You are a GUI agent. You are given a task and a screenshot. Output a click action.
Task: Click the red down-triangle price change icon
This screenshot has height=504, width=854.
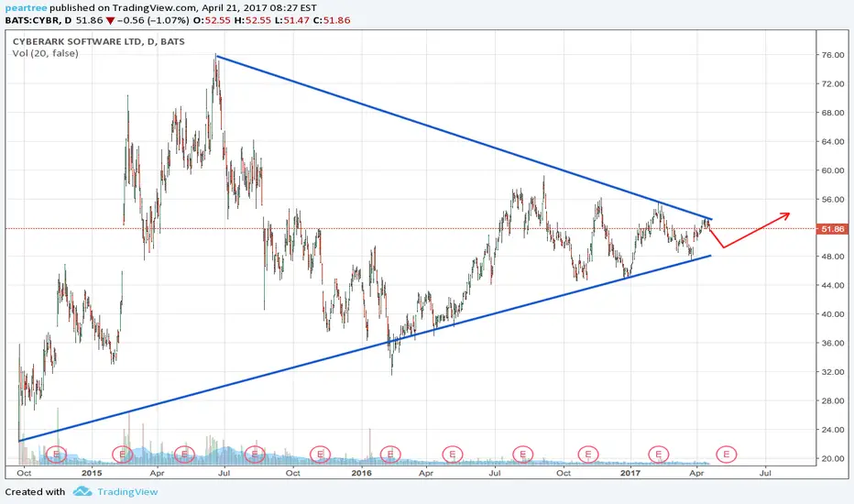111,21
